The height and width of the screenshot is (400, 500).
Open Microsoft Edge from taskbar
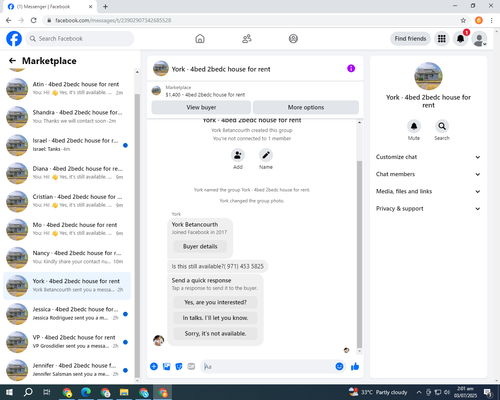tap(86, 393)
